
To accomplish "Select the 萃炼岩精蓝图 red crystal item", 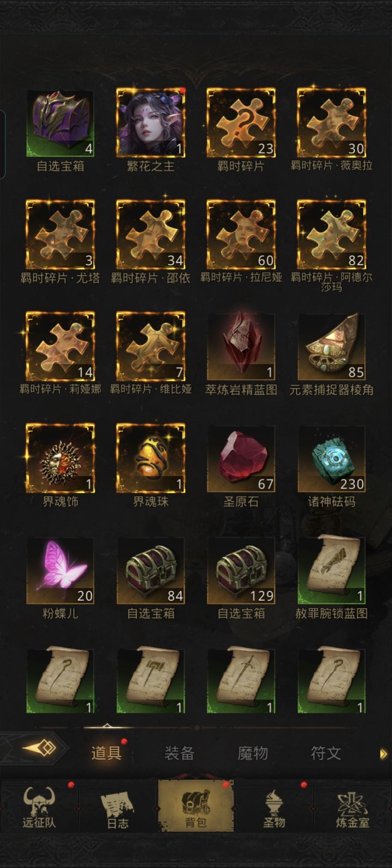I will [x=241, y=346].
